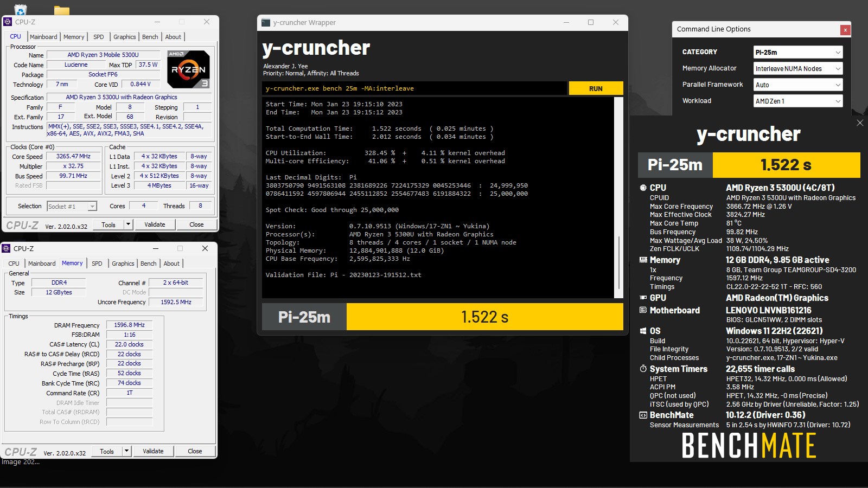Click the y-cruncher command line input field
Viewport: 868px width, 488px height.
[x=414, y=88]
